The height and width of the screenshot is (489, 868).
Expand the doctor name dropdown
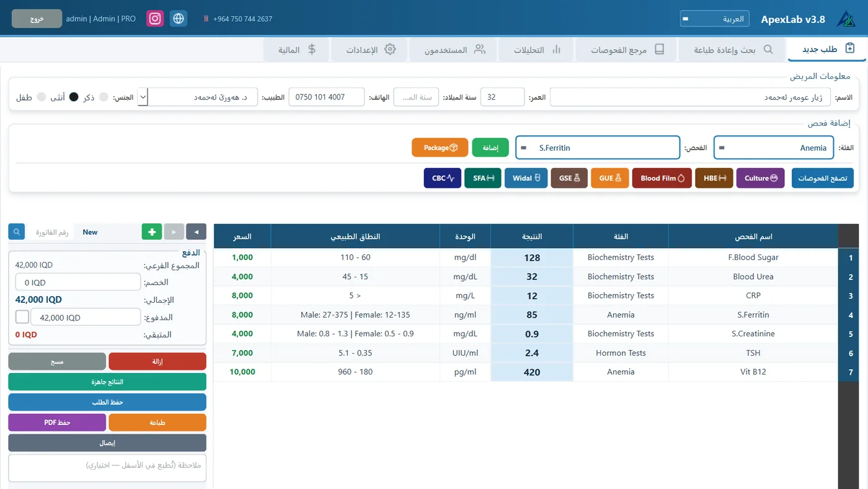pos(143,97)
